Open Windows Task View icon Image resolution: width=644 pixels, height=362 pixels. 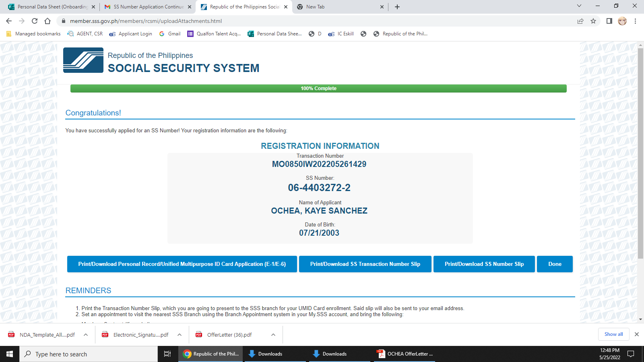tap(167, 354)
